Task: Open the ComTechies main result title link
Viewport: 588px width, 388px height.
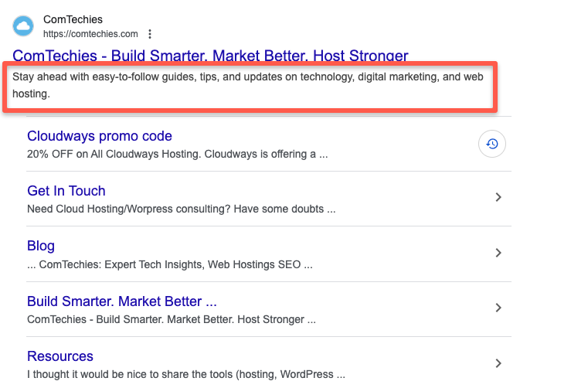Action: coord(210,56)
